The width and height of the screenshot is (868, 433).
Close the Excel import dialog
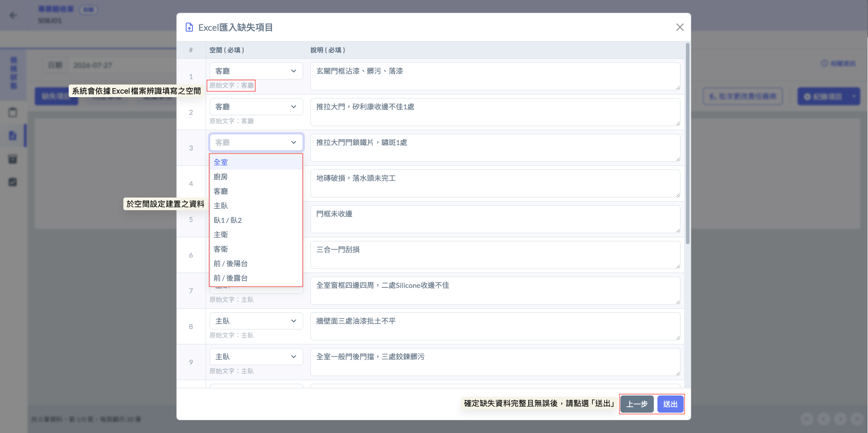click(x=680, y=27)
